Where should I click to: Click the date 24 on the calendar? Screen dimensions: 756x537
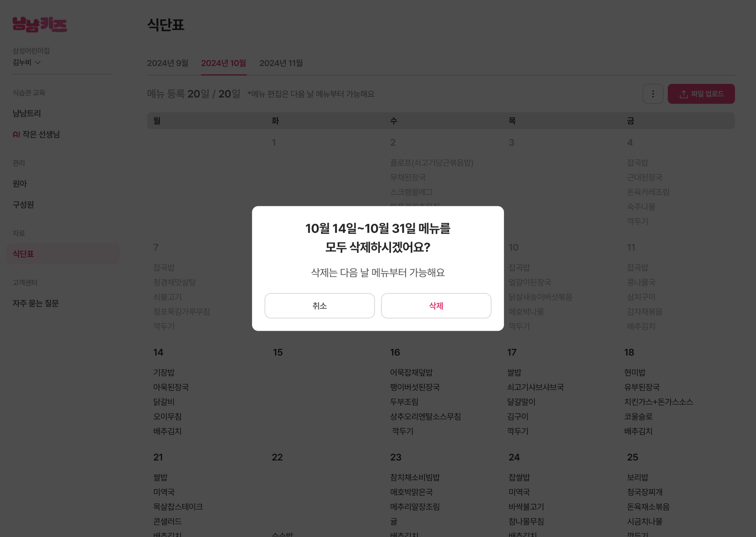click(x=514, y=457)
